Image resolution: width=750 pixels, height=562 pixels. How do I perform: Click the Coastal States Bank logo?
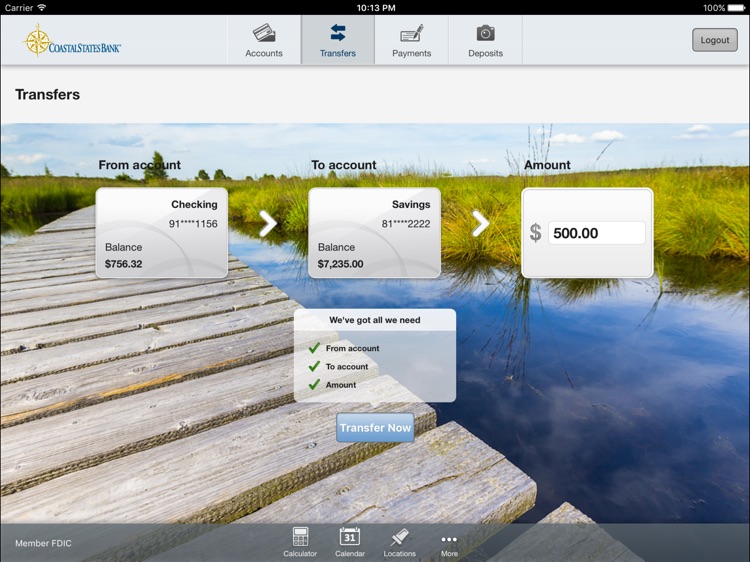(x=72, y=42)
